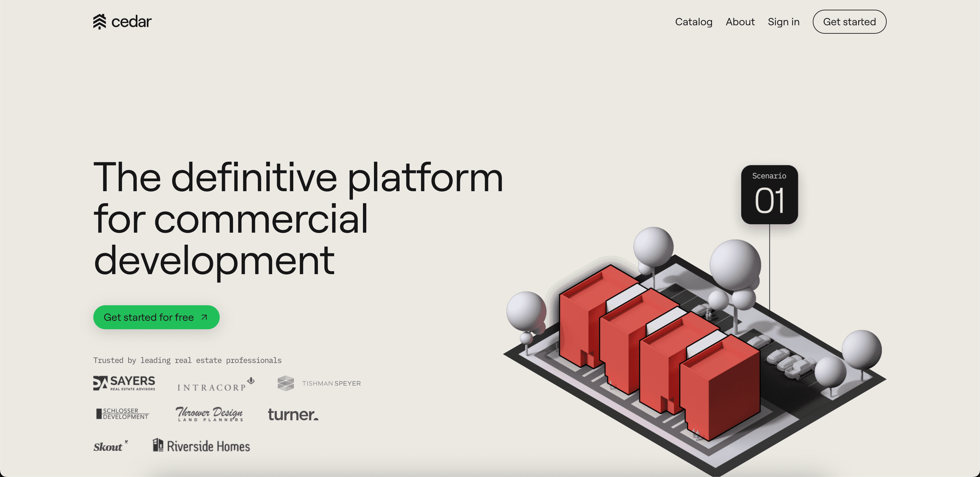The image size is (980, 477).
Task: Click the Sign in link
Action: pos(783,22)
